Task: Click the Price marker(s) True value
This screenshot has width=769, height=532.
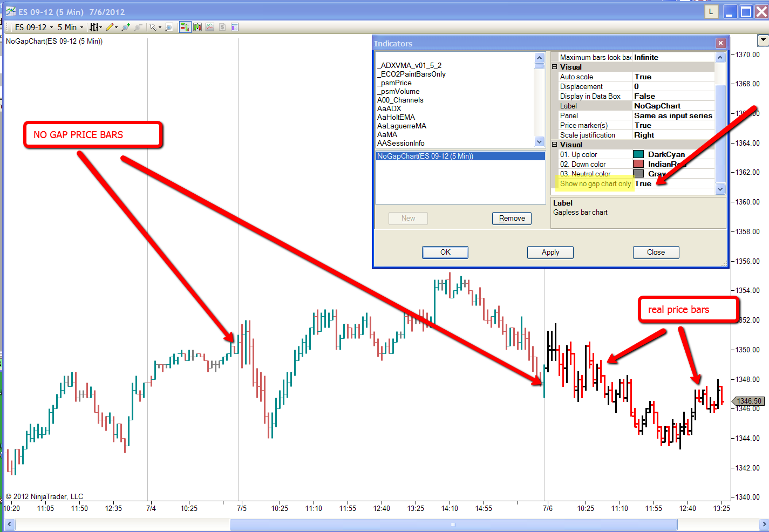Action: pos(673,125)
